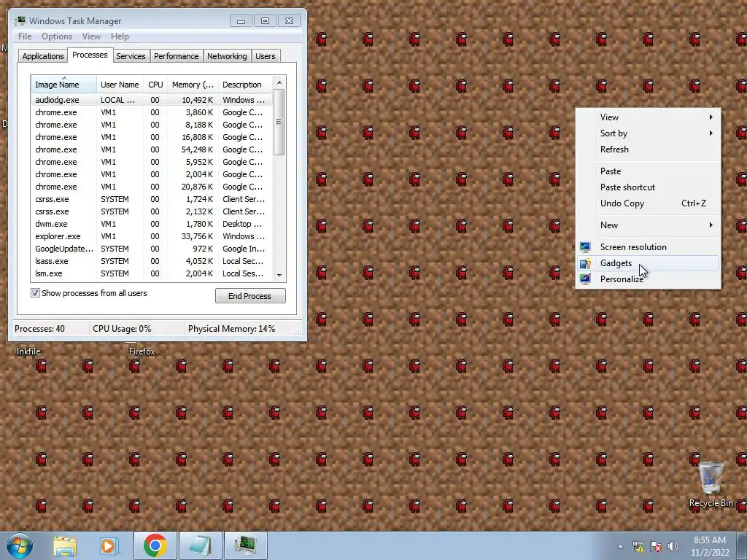
Task: Select csrss.exe row with 2,132 K
Action: point(152,211)
